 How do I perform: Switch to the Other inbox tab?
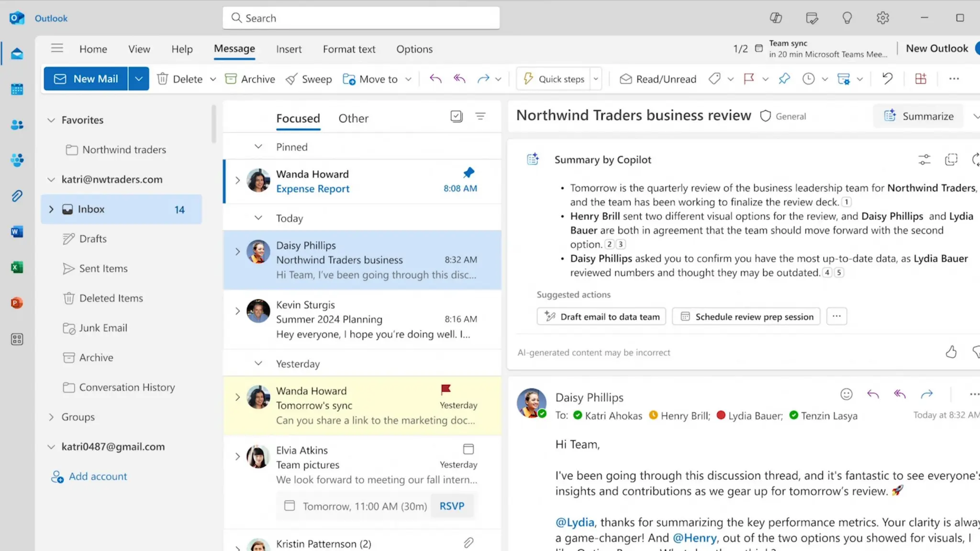pyautogui.click(x=353, y=119)
